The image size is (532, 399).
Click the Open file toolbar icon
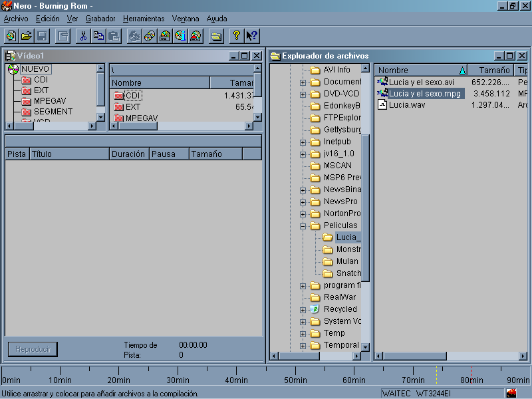[27, 36]
